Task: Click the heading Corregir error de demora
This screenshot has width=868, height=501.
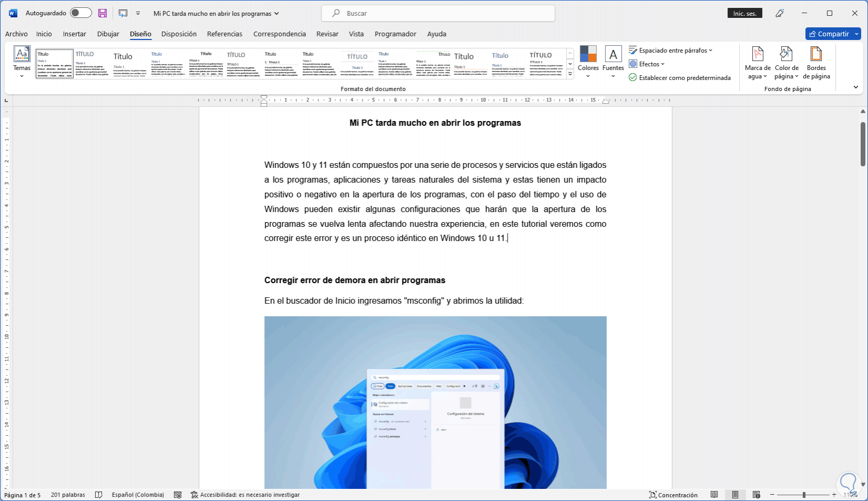Action: click(x=355, y=280)
